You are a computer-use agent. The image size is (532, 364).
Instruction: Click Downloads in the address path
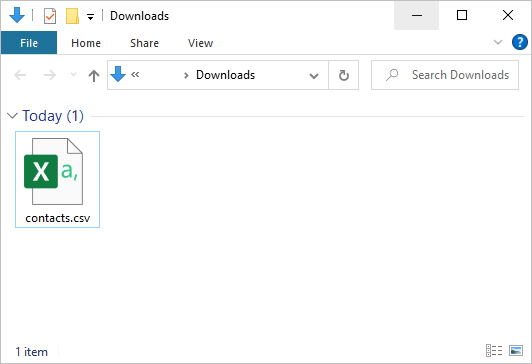pyautogui.click(x=225, y=75)
